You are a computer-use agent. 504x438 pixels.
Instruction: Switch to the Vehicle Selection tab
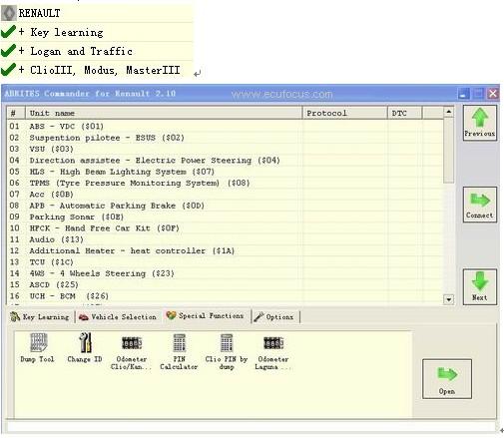pos(118,316)
